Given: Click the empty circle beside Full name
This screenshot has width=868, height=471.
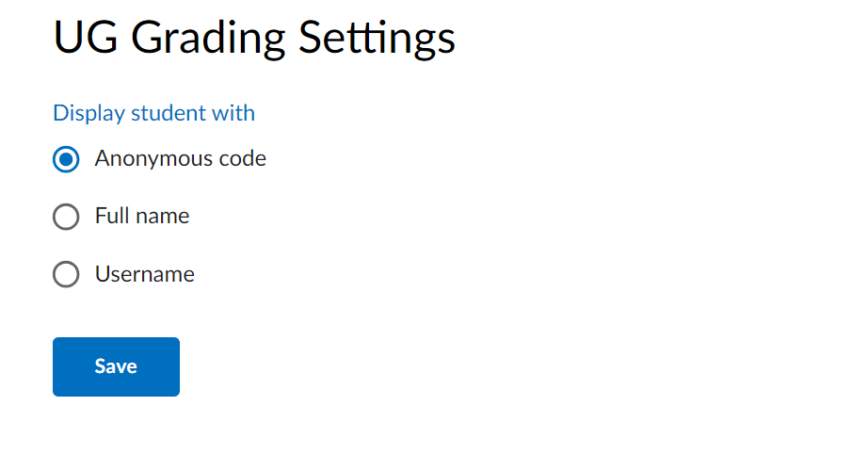Looking at the screenshot, I should point(66,218).
